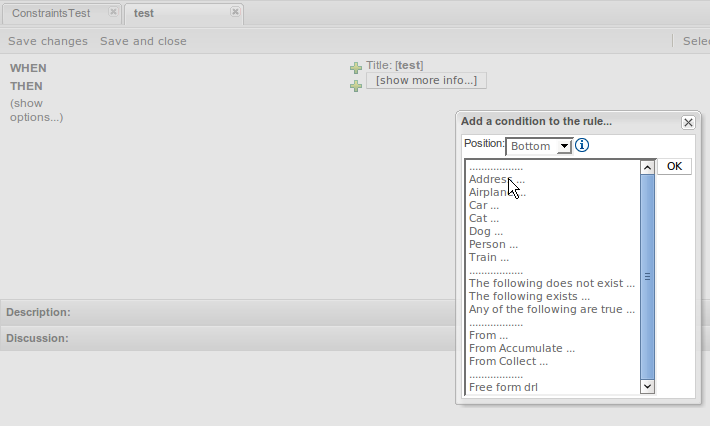Choose Free form drl from the list
The height and width of the screenshot is (426, 710).
click(x=503, y=387)
